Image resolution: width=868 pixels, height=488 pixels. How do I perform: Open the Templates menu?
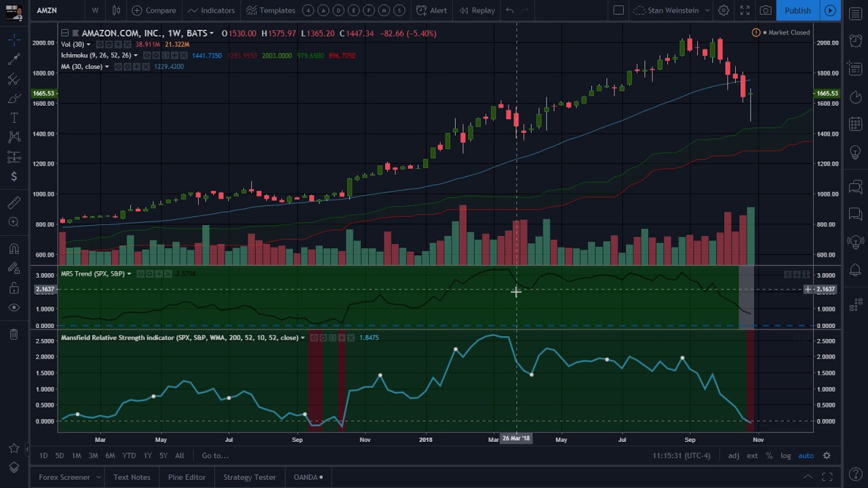[x=271, y=10]
